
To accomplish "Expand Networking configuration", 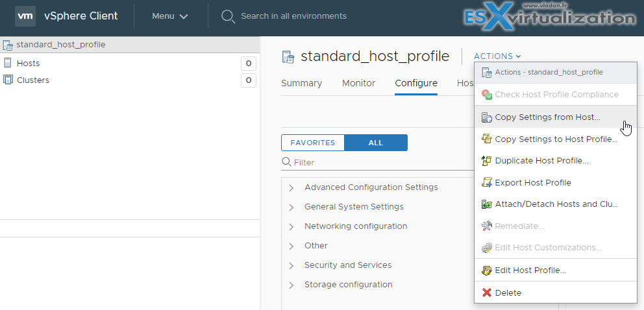I will tap(291, 227).
